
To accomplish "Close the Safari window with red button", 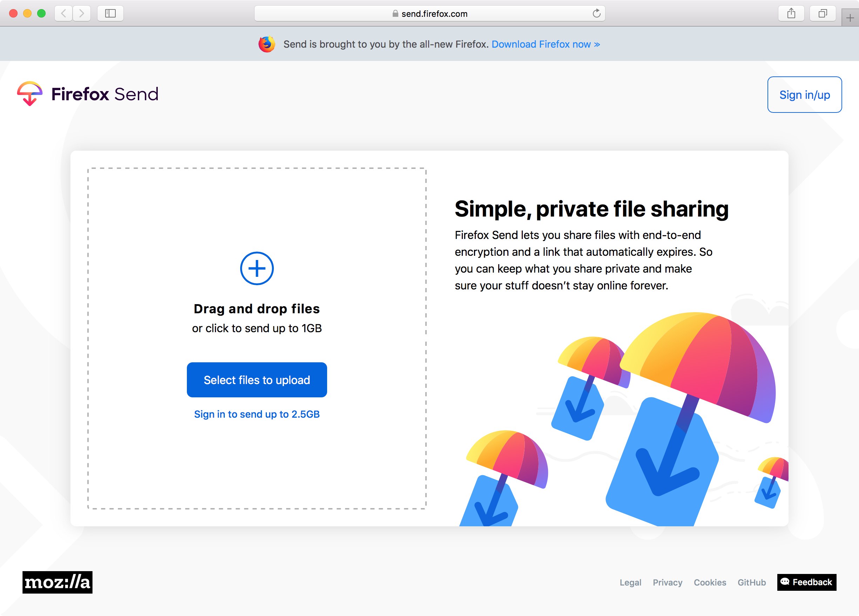I will click(13, 14).
